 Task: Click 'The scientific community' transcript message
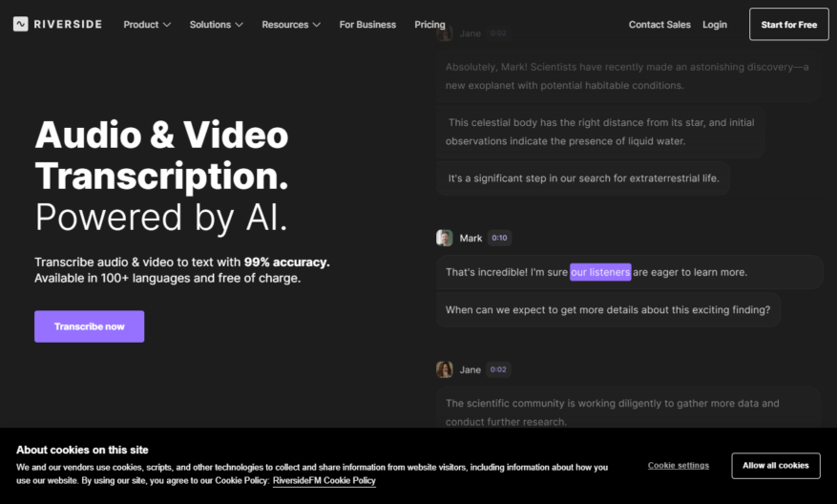[628, 408]
